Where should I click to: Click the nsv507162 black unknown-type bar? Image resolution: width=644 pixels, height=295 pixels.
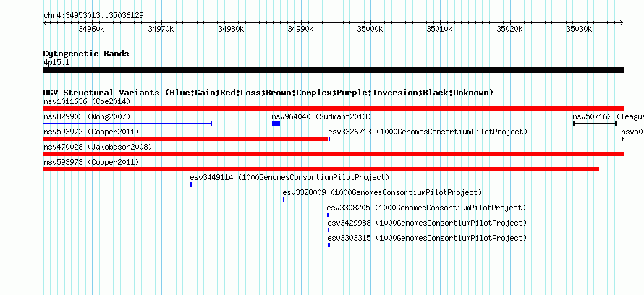coord(595,124)
